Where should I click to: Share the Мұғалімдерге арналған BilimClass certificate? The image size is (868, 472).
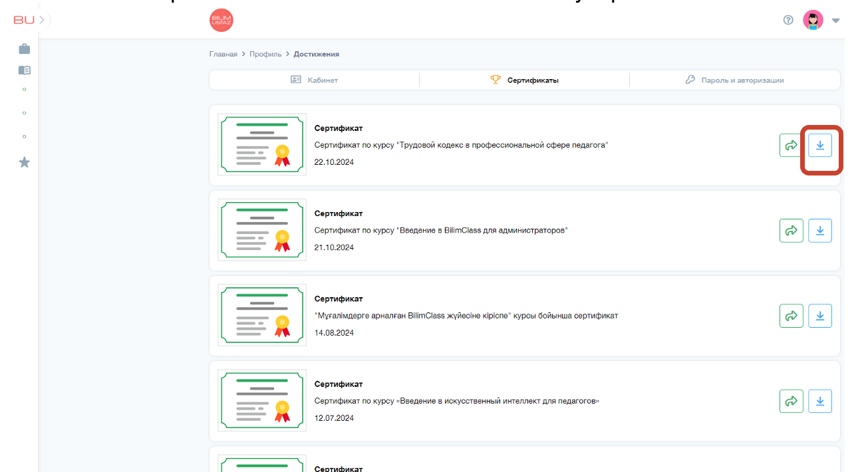(x=792, y=316)
